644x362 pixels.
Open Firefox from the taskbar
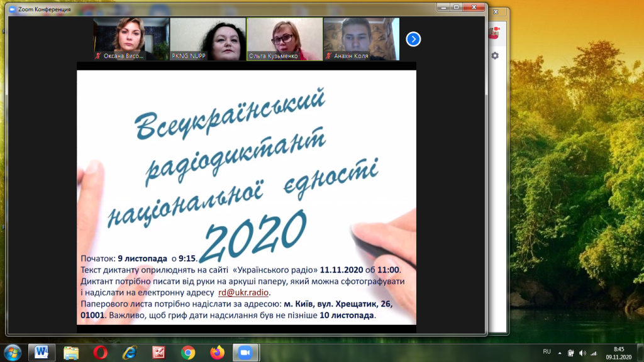pyautogui.click(x=217, y=353)
